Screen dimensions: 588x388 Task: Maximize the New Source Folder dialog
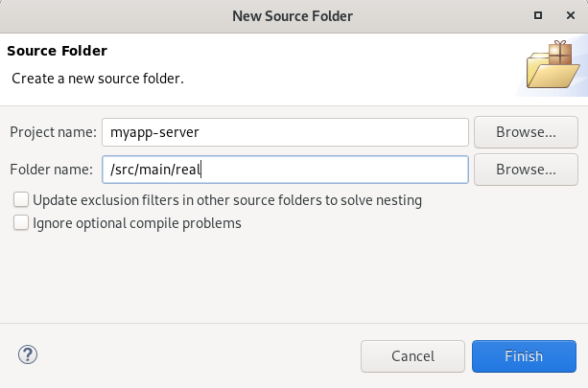pos(538,15)
